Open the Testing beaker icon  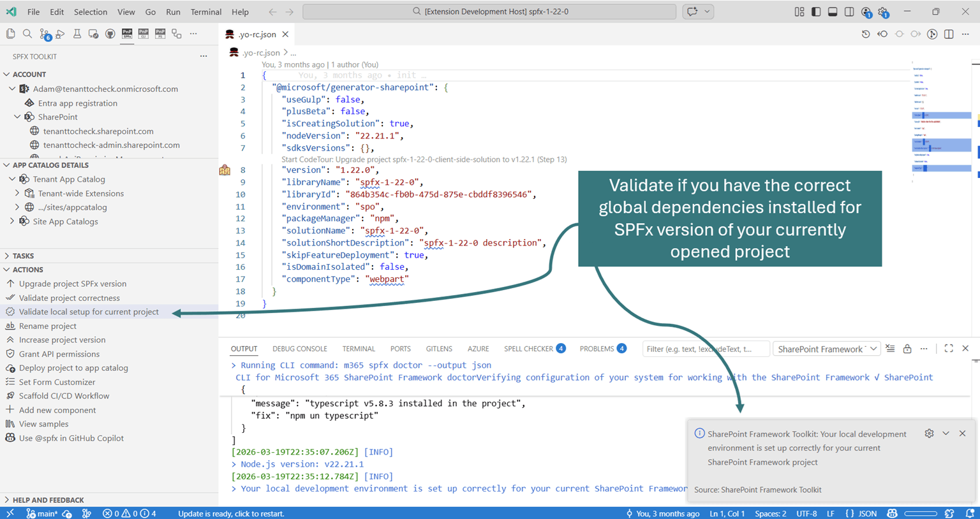[77, 33]
